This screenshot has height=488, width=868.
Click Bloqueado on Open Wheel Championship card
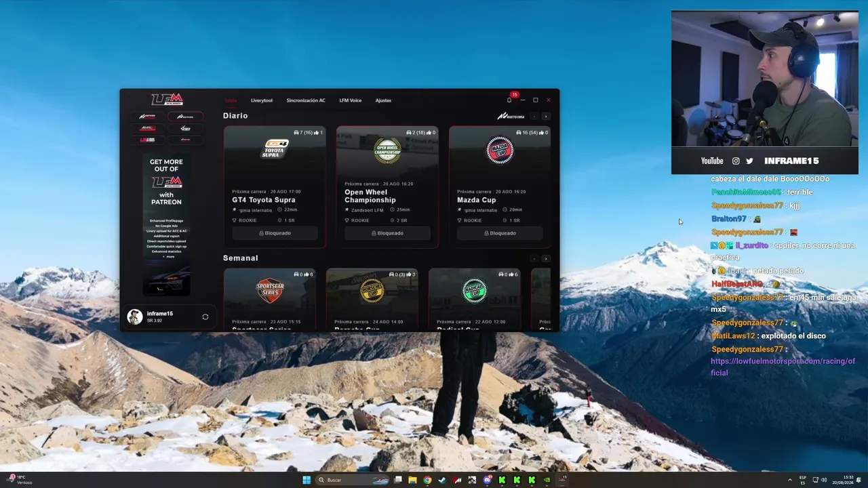pyautogui.click(x=387, y=233)
